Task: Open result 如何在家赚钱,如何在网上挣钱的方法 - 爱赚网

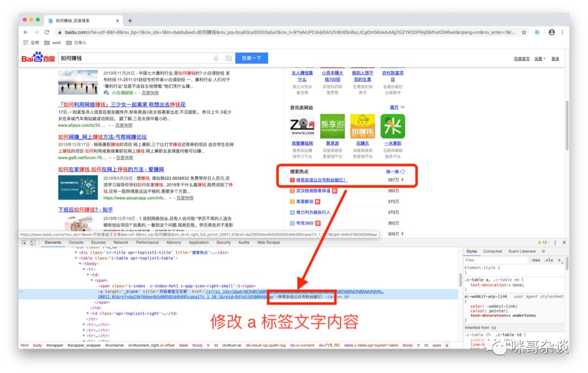Action: 111,170
